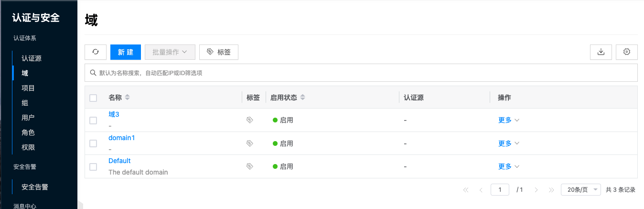Viewport: 644px width, 209px height.
Task: Select the Default domain row checkbox
Action: (93, 167)
